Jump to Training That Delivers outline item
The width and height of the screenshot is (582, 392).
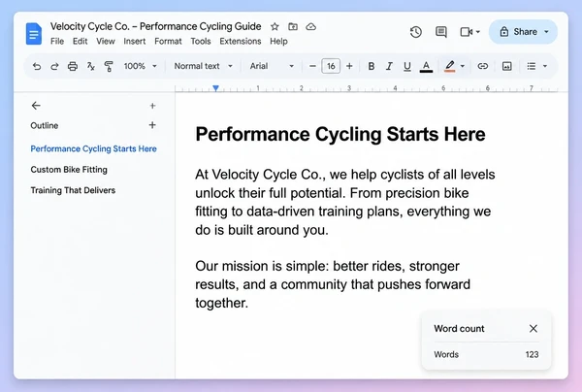click(x=73, y=190)
